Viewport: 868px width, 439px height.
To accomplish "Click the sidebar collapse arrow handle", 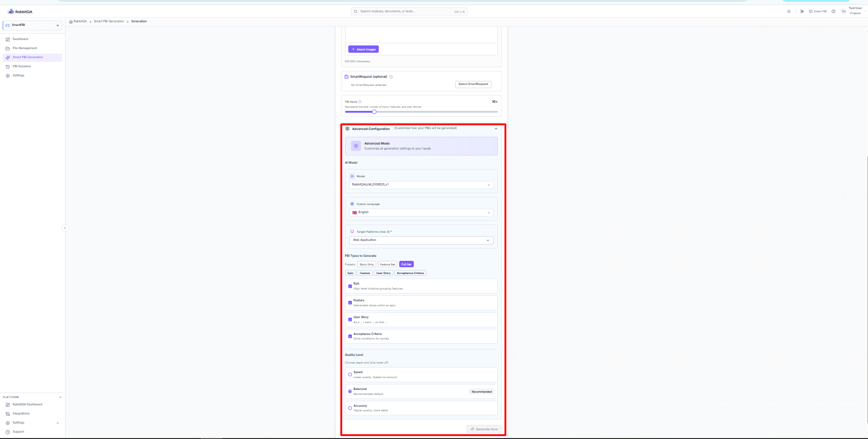I will pos(65,228).
